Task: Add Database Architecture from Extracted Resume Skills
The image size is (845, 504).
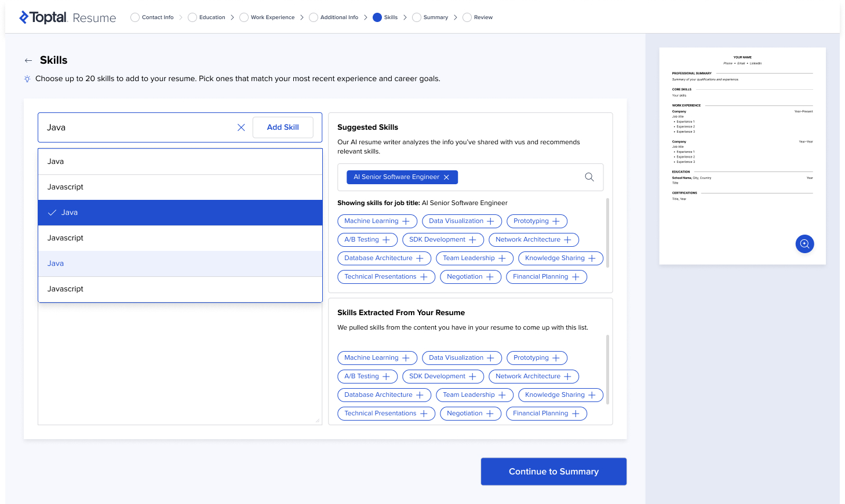Action: (x=384, y=395)
